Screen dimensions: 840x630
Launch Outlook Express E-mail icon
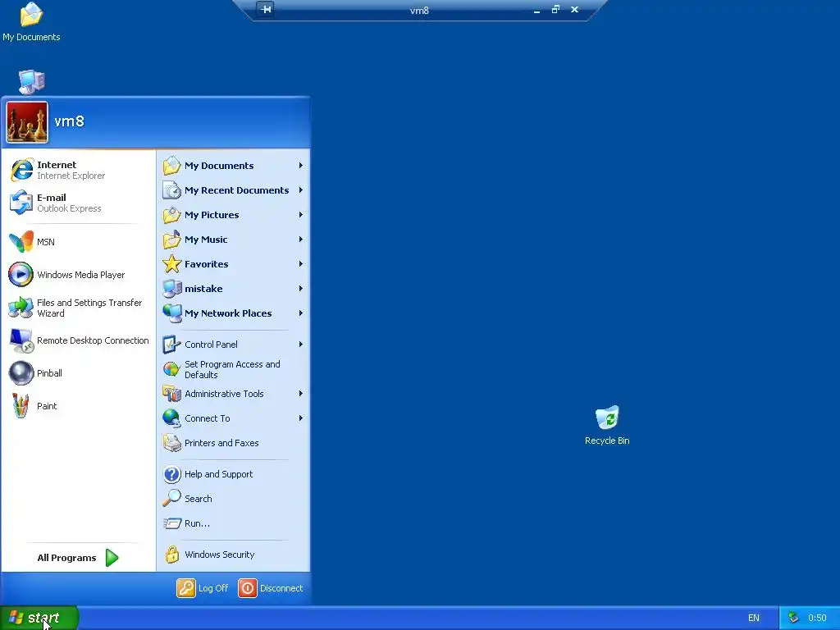click(21, 203)
